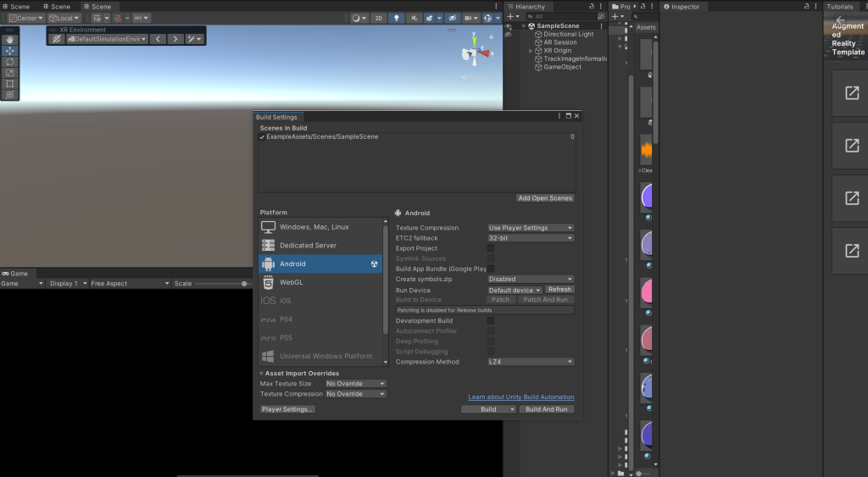Lock the Inspector panel

pyautogui.click(x=807, y=6)
